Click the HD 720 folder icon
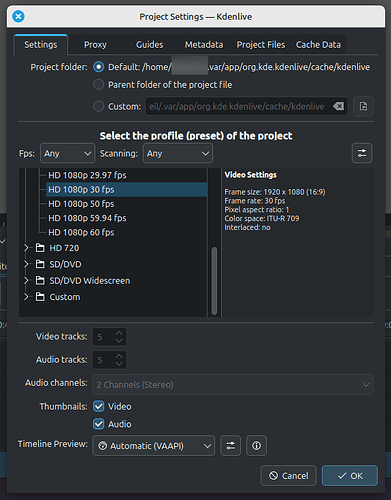The image size is (391, 500). tap(40, 248)
